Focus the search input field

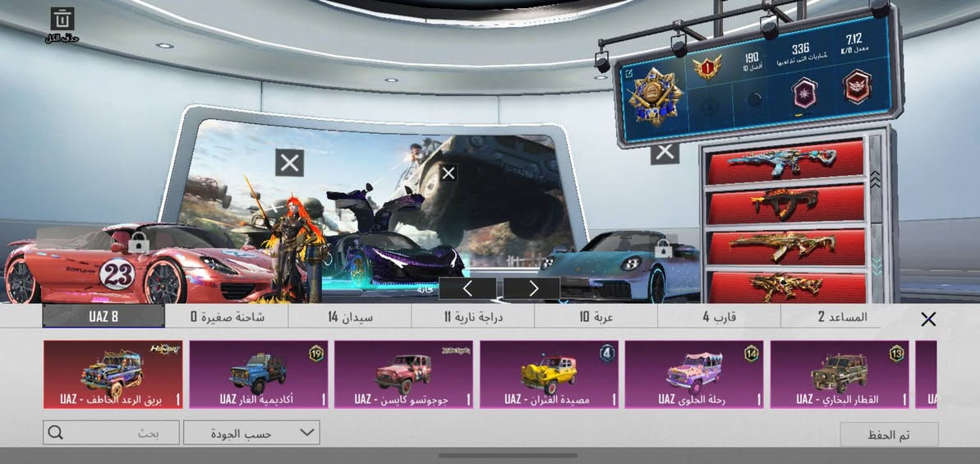(x=111, y=433)
